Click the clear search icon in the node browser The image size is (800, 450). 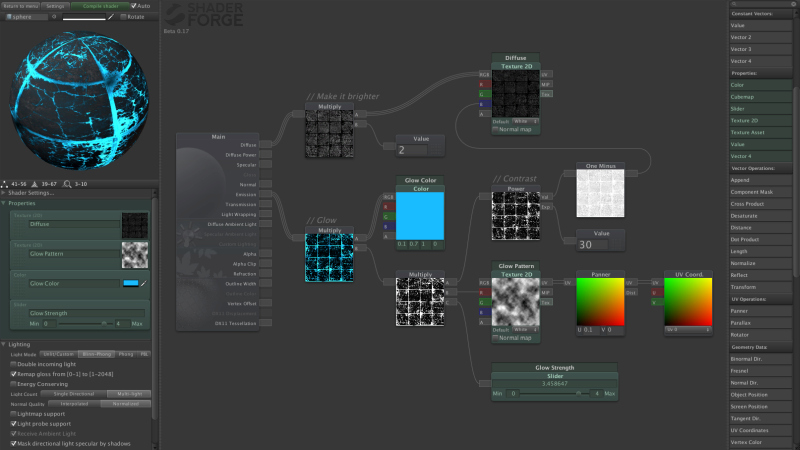793,5
